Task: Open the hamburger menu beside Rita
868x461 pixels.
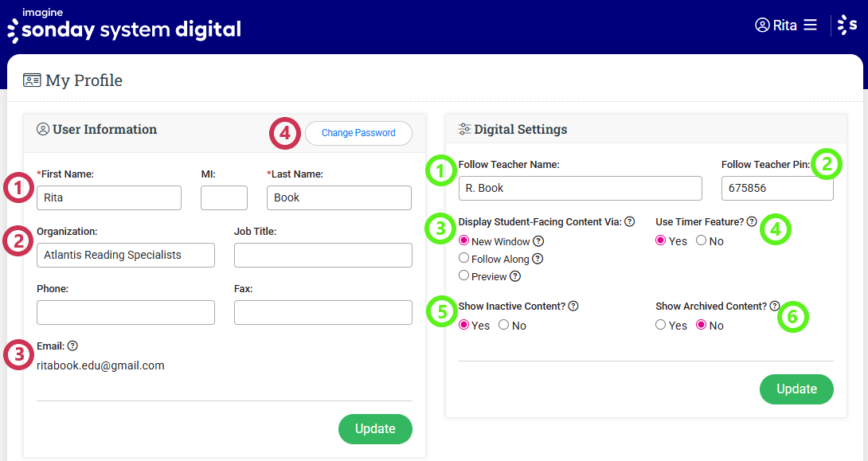Action: [810, 25]
